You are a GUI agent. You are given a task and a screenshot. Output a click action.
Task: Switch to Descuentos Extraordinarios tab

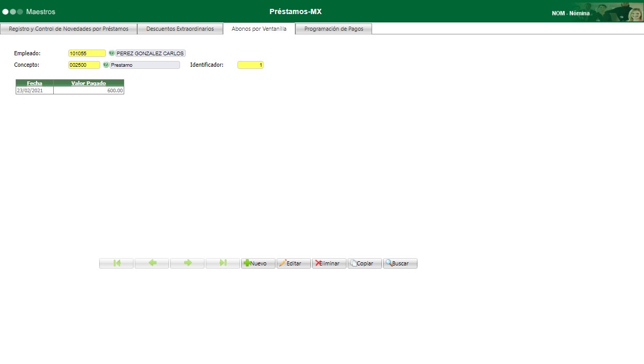[x=180, y=29]
